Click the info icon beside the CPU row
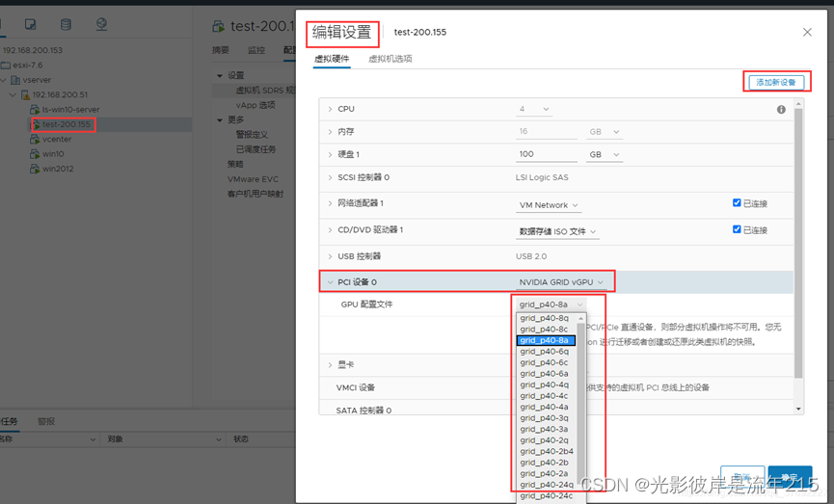 tap(781, 110)
